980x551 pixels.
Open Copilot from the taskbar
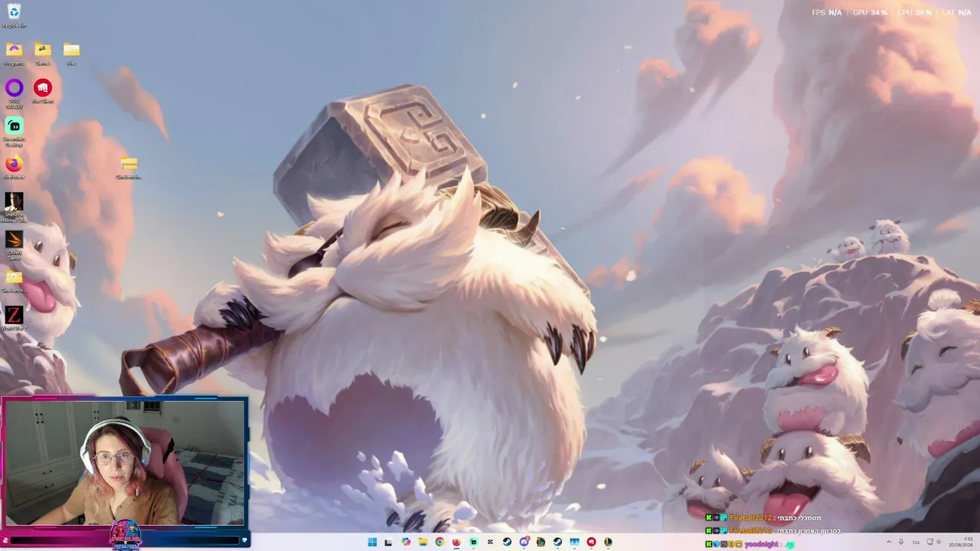tap(406, 542)
